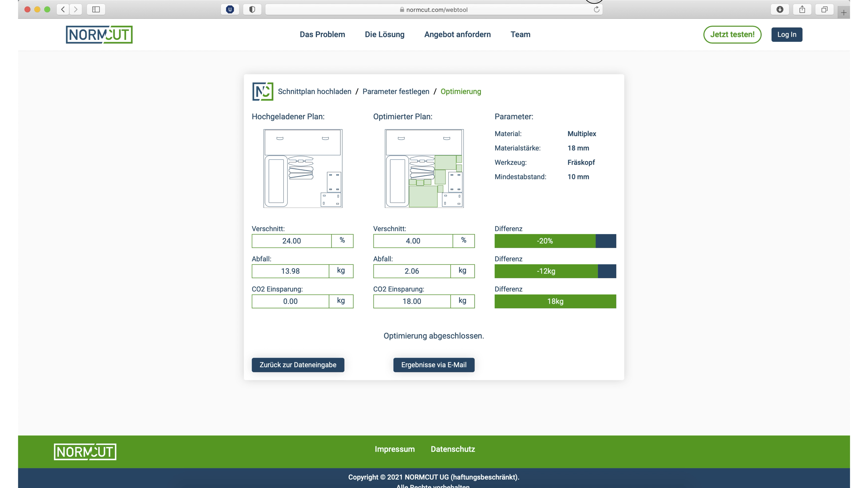Open the tab overview icon
Image resolution: width=868 pixels, height=488 pixels.
(x=825, y=9)
